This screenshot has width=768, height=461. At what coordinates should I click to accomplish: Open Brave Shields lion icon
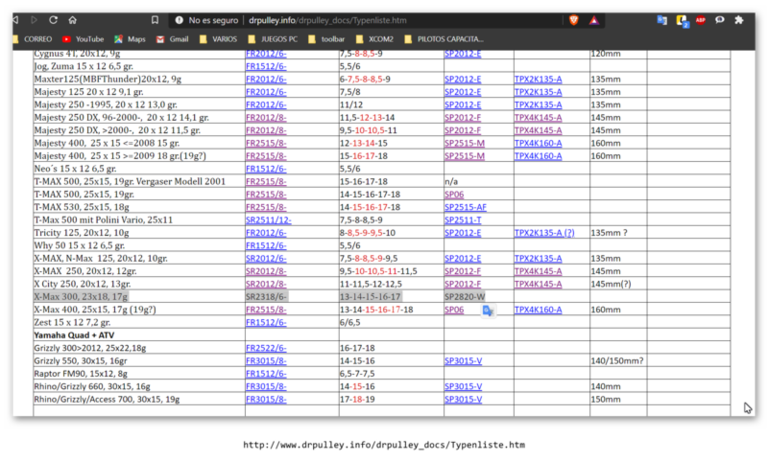pyautogui.click(x=574, y=19)
